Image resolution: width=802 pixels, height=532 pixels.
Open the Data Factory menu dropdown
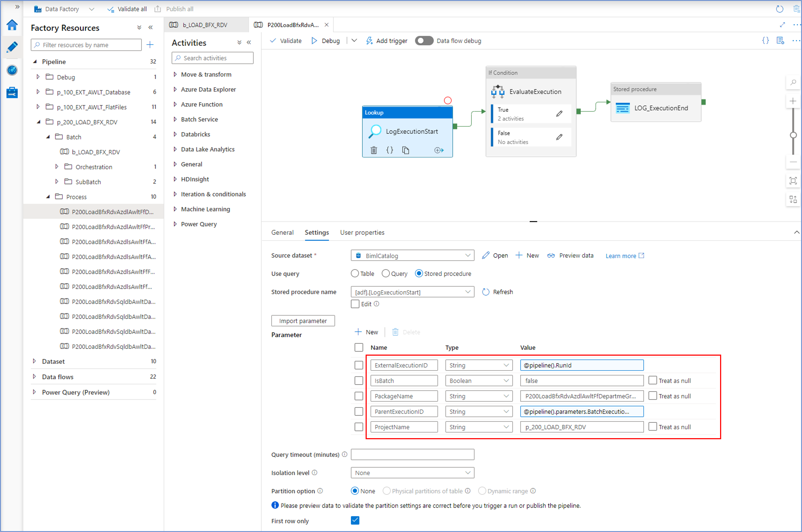click(92, 9)
